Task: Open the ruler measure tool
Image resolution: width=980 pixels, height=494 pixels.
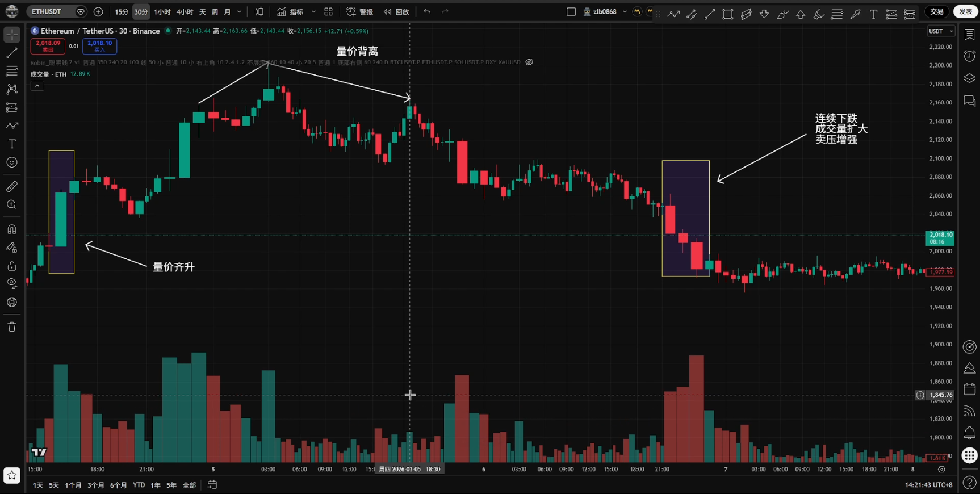Action: pos(11,186)
